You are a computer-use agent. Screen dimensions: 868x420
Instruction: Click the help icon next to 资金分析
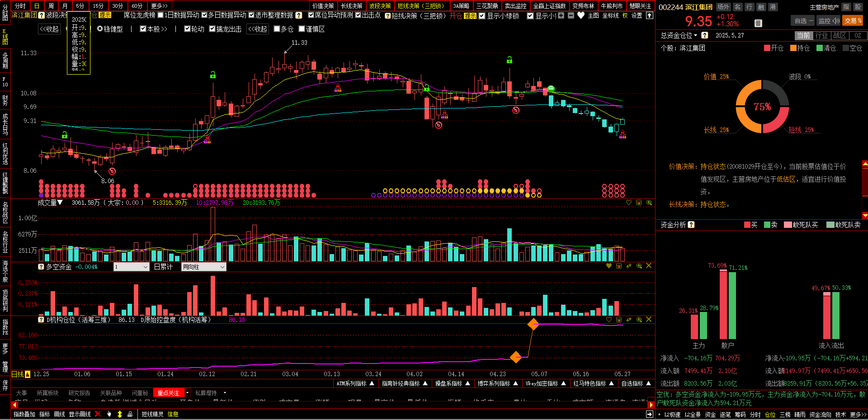[691, 225]
